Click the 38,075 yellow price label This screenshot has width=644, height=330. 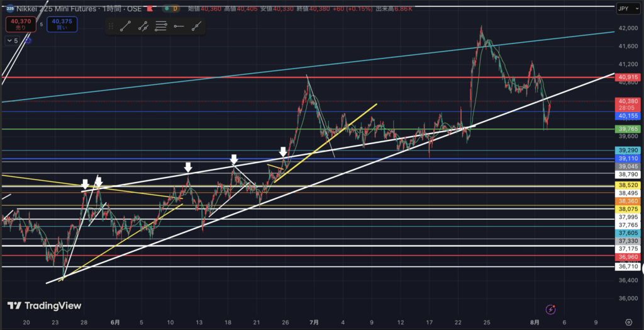628,208
